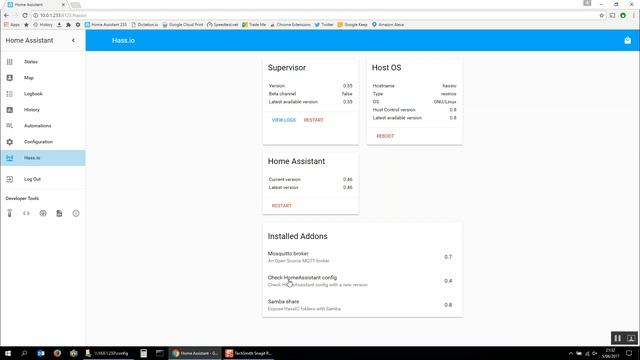The height and width of the screenshot is (360, 640).
Task: Click the Supervisor Version value 0.35
Action: click(347, 86)
